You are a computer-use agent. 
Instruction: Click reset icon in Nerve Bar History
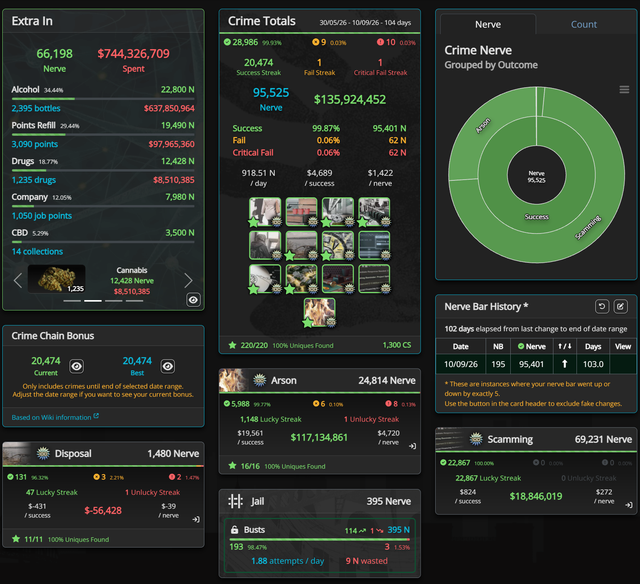[602, 306]
